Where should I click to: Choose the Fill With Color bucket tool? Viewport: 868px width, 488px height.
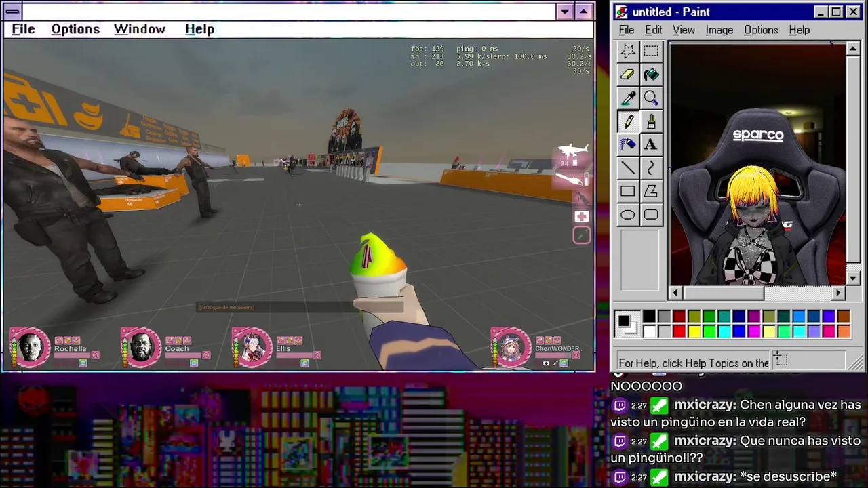[x=651, y=75]
